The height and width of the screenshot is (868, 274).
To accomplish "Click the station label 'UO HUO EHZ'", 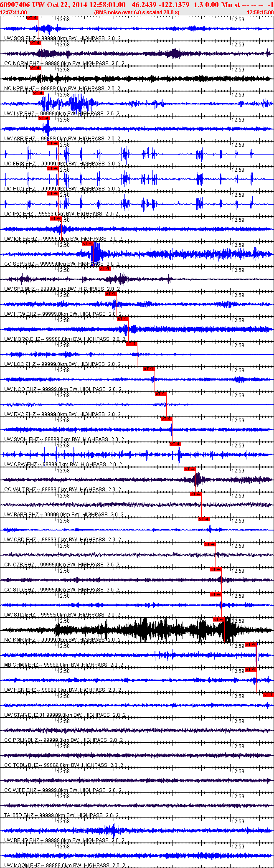I will tap(20, 189).
